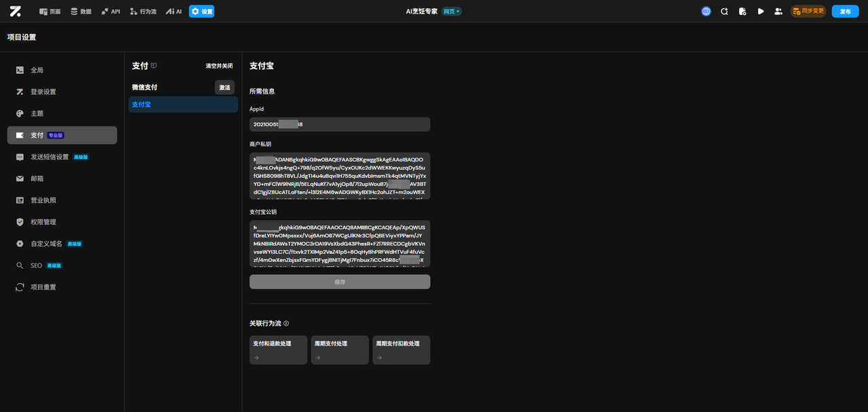Open the 网页 platform dropdown
The width and height of the screenshot is (868, 412).
(452, 12)
